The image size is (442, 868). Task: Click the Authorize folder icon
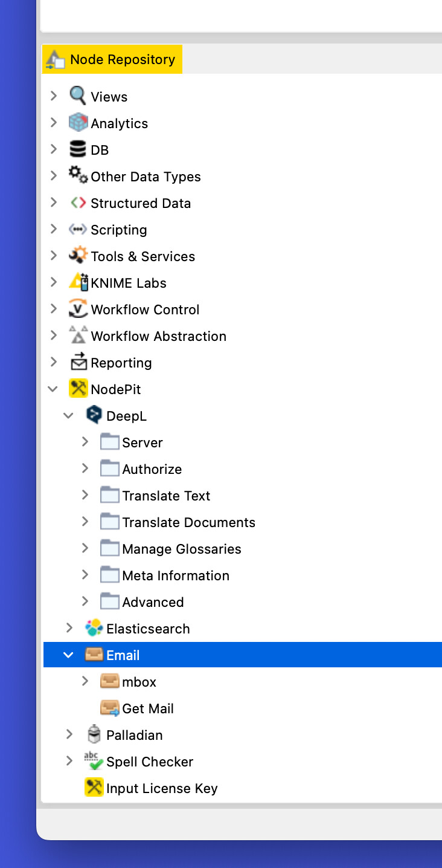click(x=109, y=468)
